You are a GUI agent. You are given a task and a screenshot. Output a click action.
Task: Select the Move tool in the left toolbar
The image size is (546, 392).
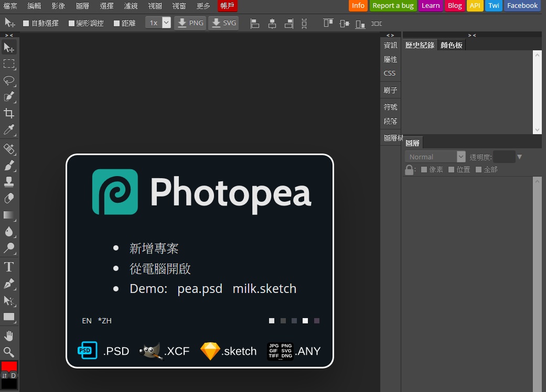(x=9, y=48)
